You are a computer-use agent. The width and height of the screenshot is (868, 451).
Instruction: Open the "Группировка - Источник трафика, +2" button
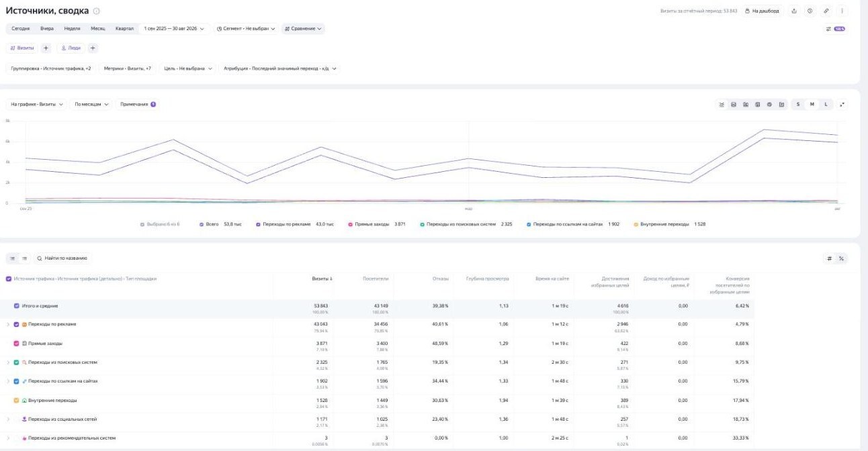pyautogui.click(x=51, y=68)
